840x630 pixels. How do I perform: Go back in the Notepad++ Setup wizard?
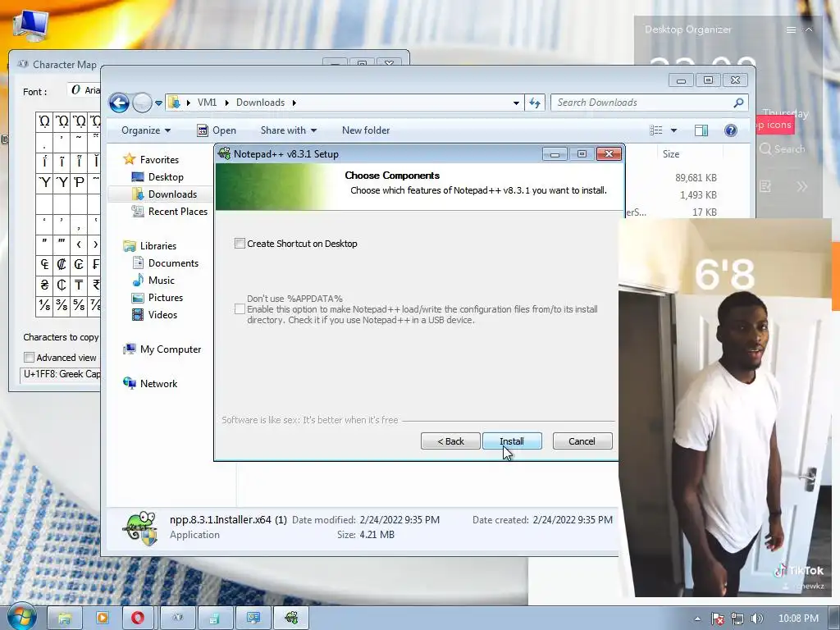click(450, 441)
